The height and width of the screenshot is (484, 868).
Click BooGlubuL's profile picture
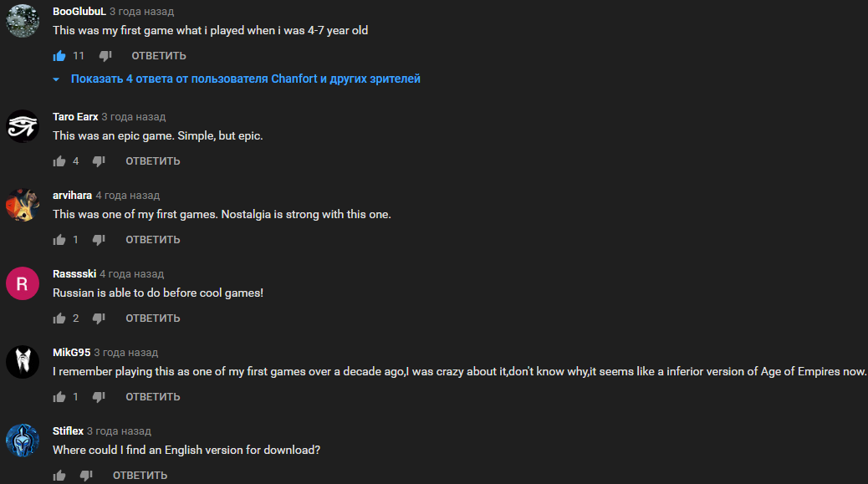pyautogui.click(x=23, y=20)
